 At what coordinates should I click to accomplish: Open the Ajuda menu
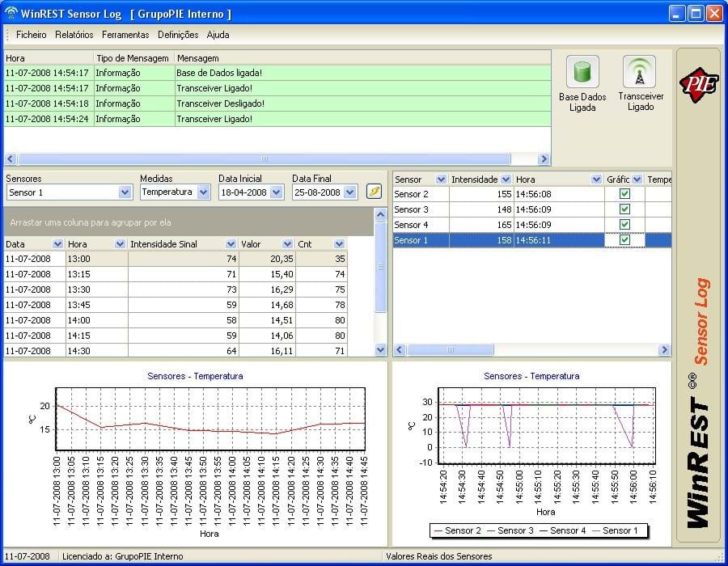(218, 34)
